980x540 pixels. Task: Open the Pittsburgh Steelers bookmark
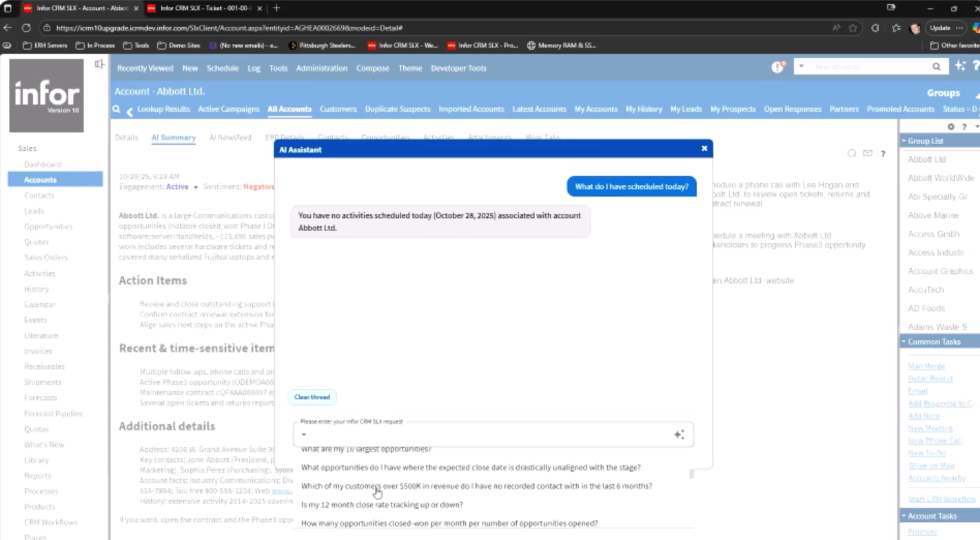click(322, 46)
